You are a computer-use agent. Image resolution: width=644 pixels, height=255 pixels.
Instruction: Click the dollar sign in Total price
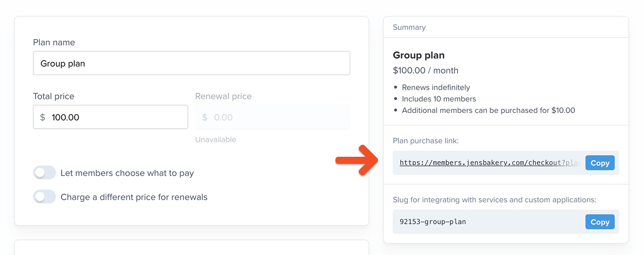[42, 117]
